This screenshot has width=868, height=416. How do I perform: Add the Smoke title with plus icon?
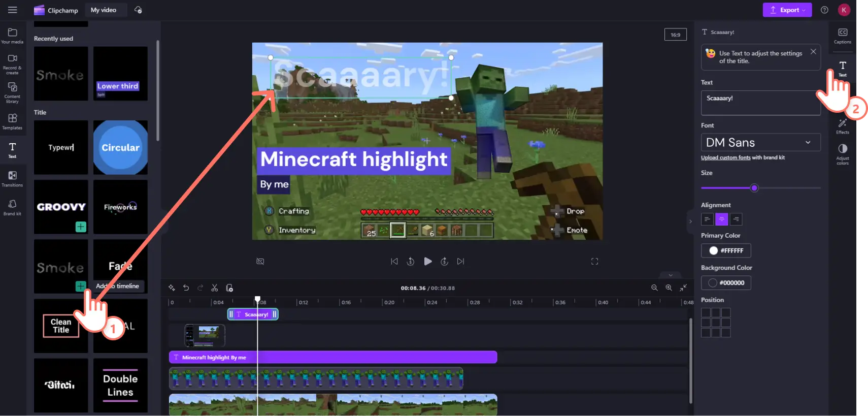tap(81, 286)
